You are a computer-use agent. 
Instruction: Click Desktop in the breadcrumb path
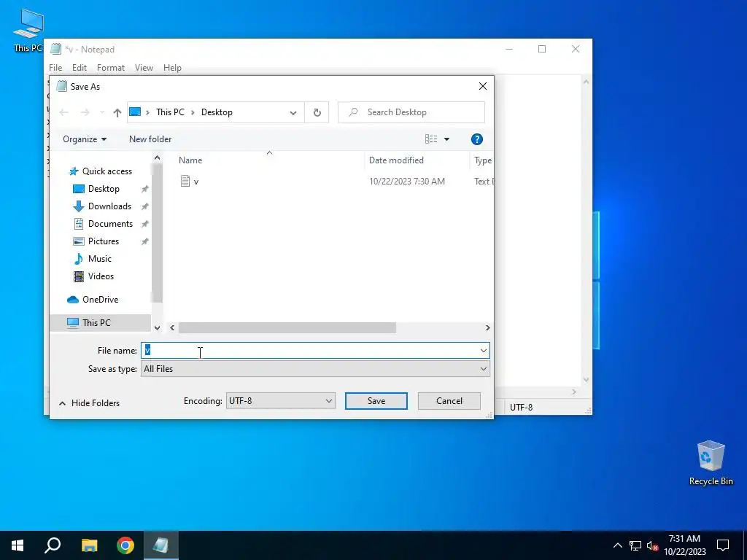(x=216, y=112)
